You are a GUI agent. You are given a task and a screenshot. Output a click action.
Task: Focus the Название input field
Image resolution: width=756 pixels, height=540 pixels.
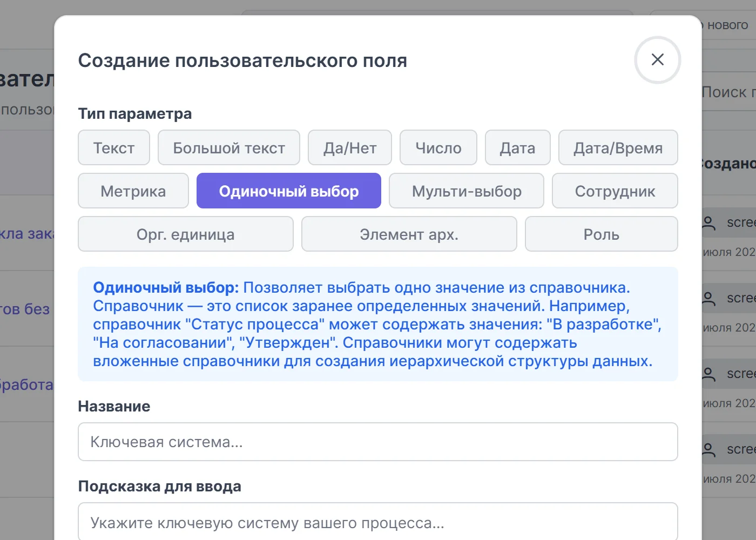point(378,442)
